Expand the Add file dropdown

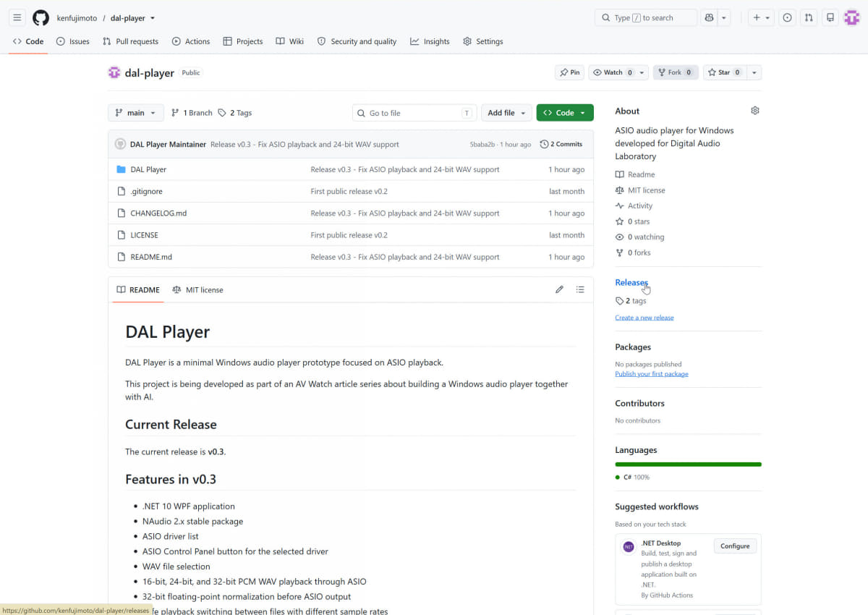click(x=506, y=113)
